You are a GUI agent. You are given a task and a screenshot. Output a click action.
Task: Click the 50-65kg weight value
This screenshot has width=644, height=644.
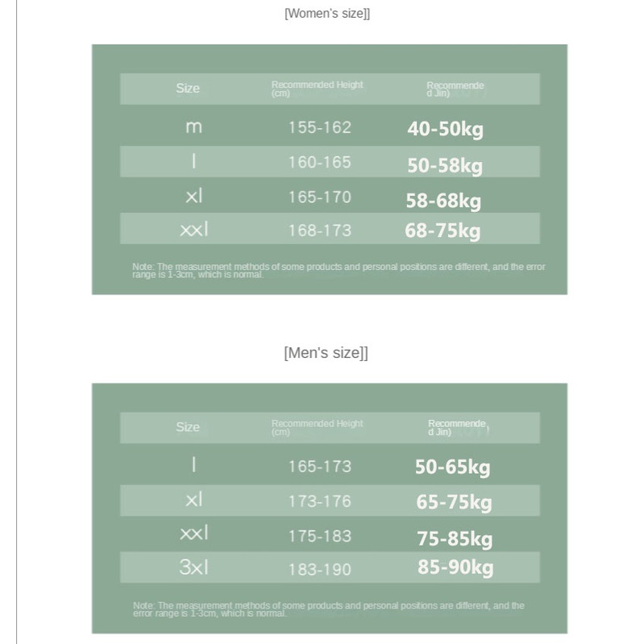pyautogui.click(x=452, y=467)
